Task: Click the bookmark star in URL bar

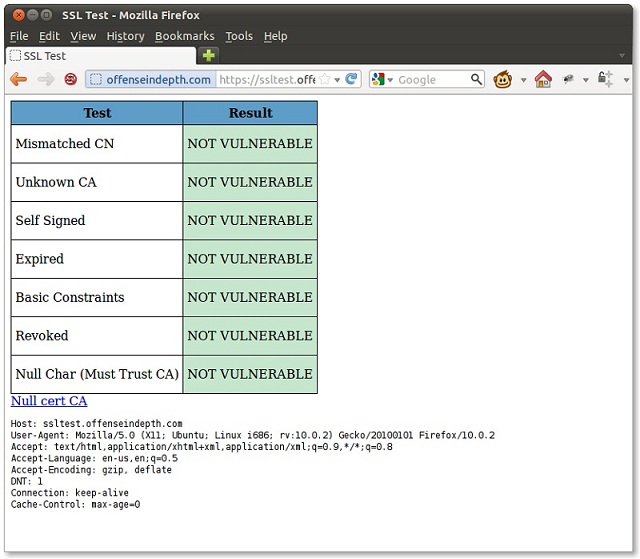Action: (324, 79)
